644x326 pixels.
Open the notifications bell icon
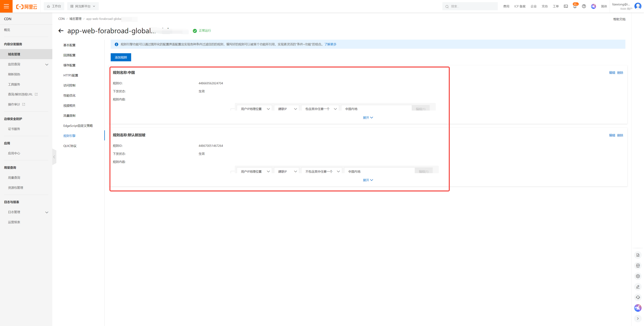tap(575, 6)
